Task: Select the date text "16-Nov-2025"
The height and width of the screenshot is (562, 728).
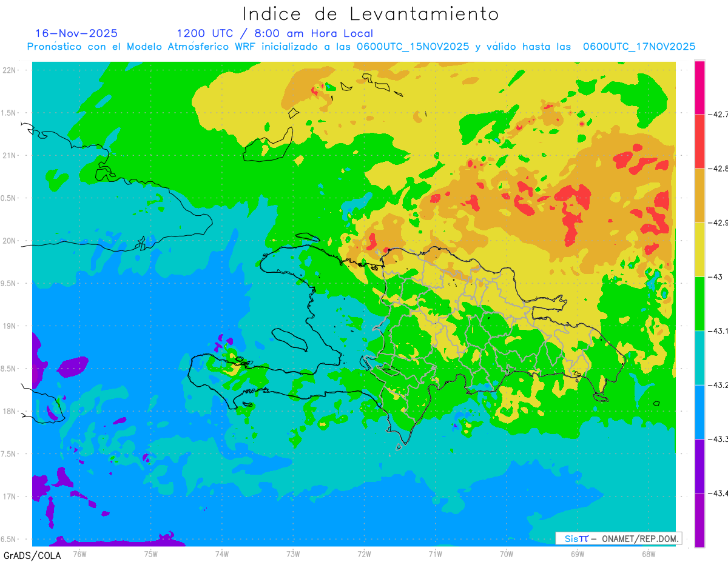Action: click(76, 33)
